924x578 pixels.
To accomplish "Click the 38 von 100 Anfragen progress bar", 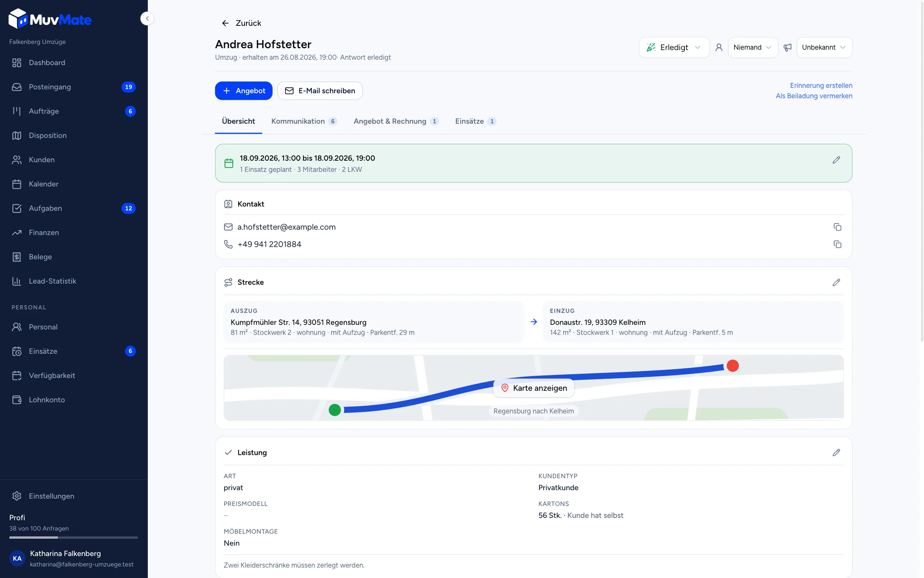I will tap(74, 537).
